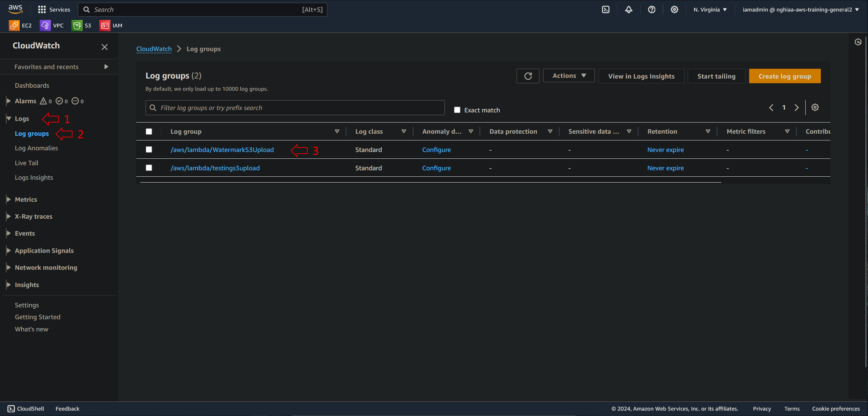Click the in-alarm count icon under Alarms

[43, 101]
